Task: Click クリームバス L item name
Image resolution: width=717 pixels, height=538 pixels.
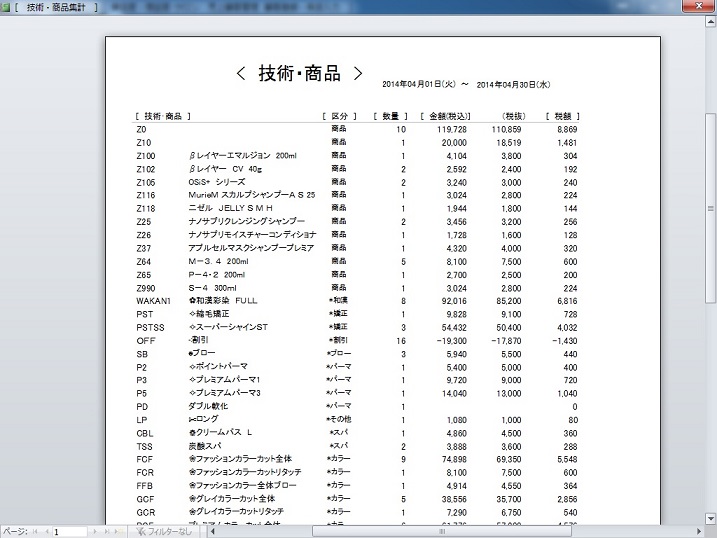Action: pyautogui.click(x=220, y=432)
